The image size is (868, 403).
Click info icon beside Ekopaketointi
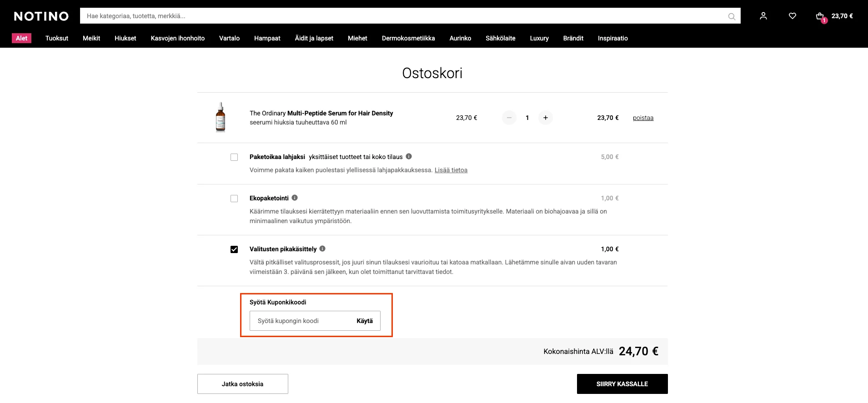[295, 198]
